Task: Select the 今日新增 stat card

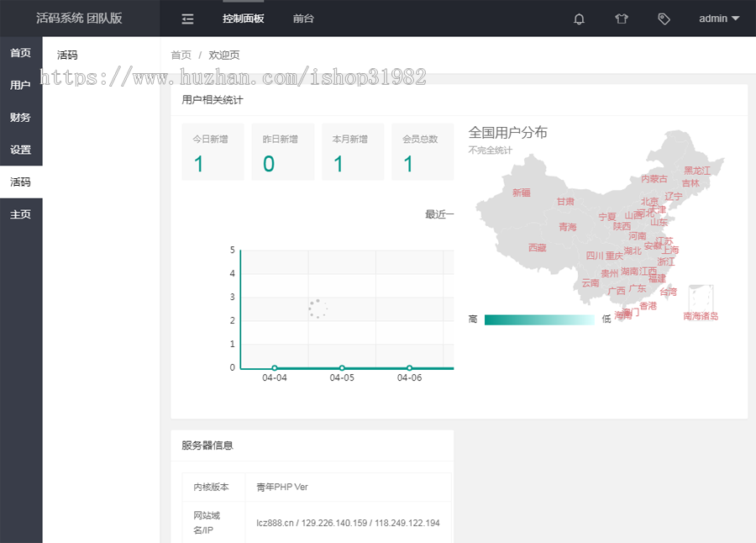Action: point(213,151)
